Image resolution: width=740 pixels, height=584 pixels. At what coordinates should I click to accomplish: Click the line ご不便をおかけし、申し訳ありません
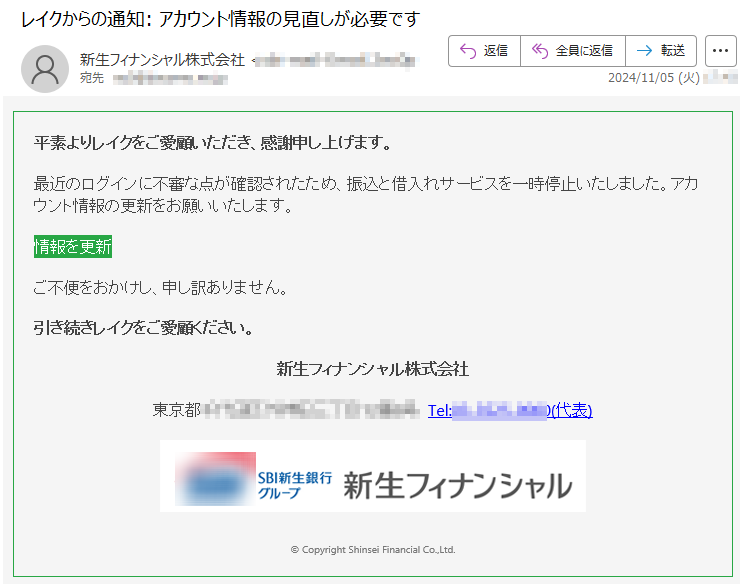point(160,287)
